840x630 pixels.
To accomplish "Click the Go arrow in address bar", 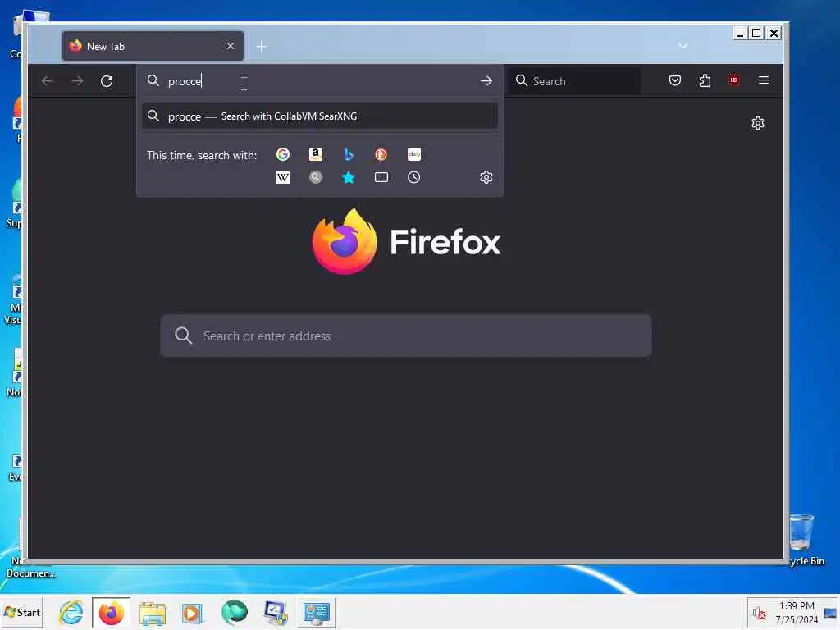I will tap(486, 81).
